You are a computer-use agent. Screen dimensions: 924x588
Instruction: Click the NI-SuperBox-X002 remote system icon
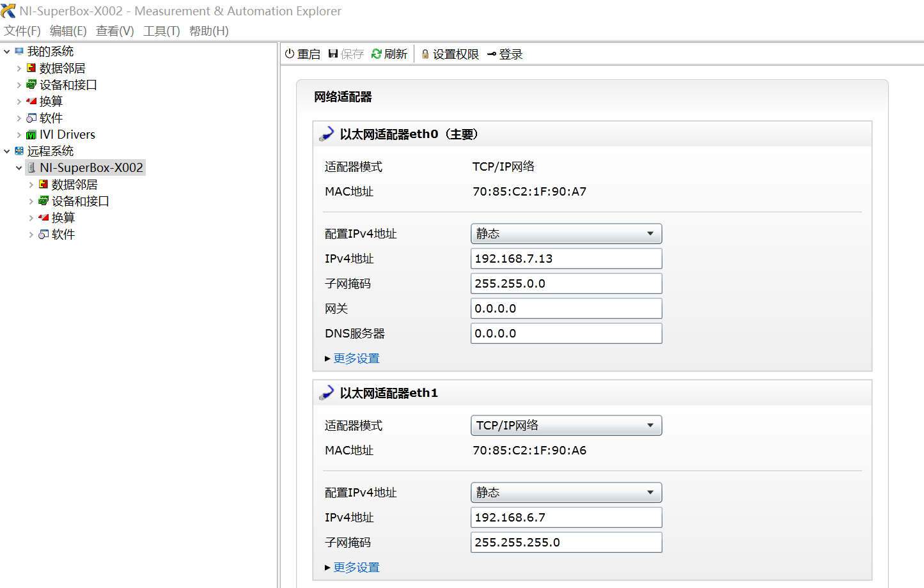[x=30, y=167]
